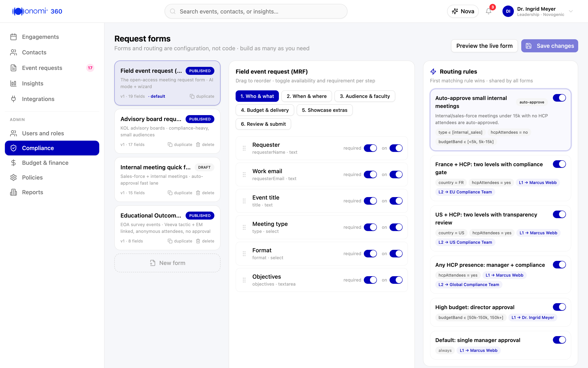This screenshot has height=368, width=588.
Task: Click the 'L2 → Global Compliance Team' tag
Action: (469, 285)
